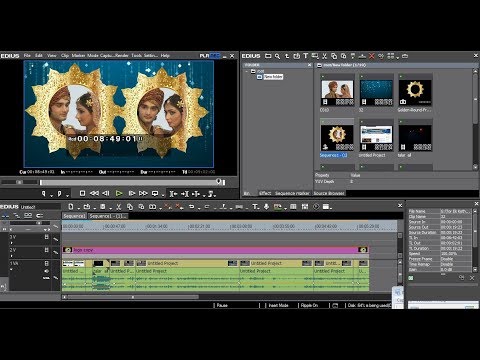Switch between PLR and REC player mode
The image size is (480, 360).
coord(210,56)
